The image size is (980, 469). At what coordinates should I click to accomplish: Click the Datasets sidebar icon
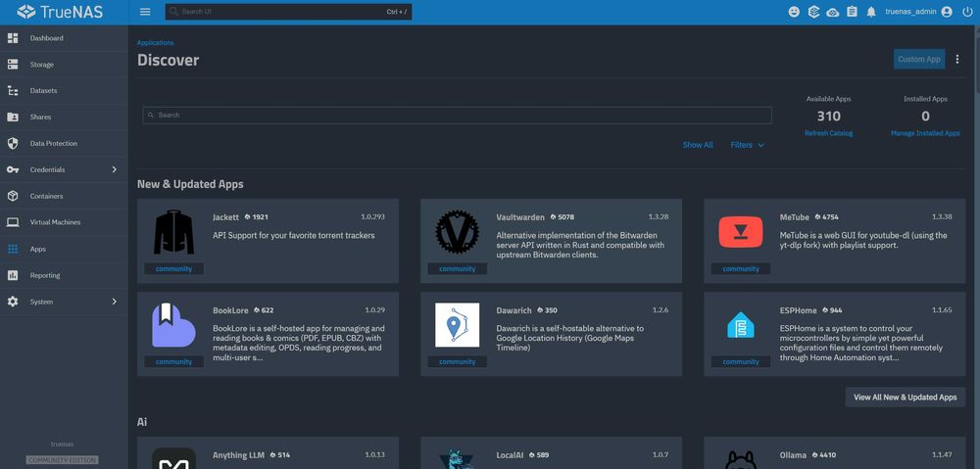click(x=13, y=90)
